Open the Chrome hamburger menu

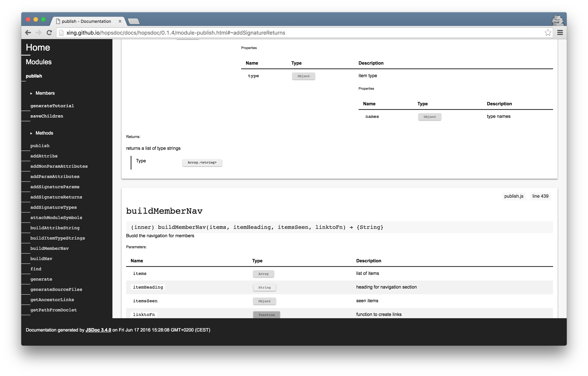tap(560, 33)
